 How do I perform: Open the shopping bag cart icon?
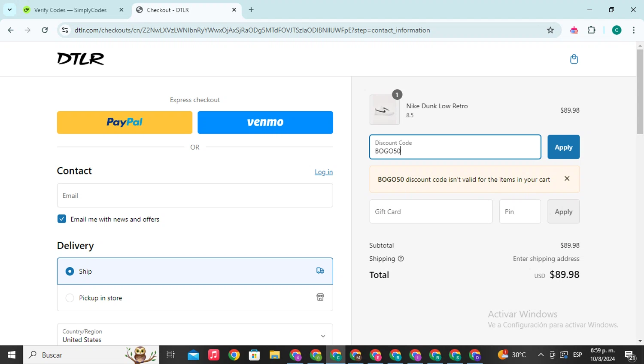click(574, 59)
